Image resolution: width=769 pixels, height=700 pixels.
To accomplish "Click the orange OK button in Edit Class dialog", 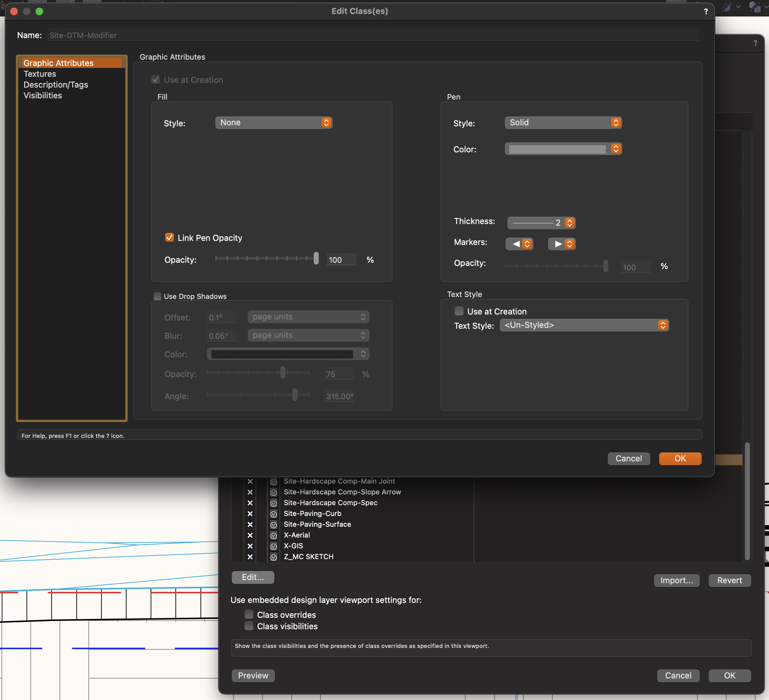I will pyautogui.click(x=680, y=458).
